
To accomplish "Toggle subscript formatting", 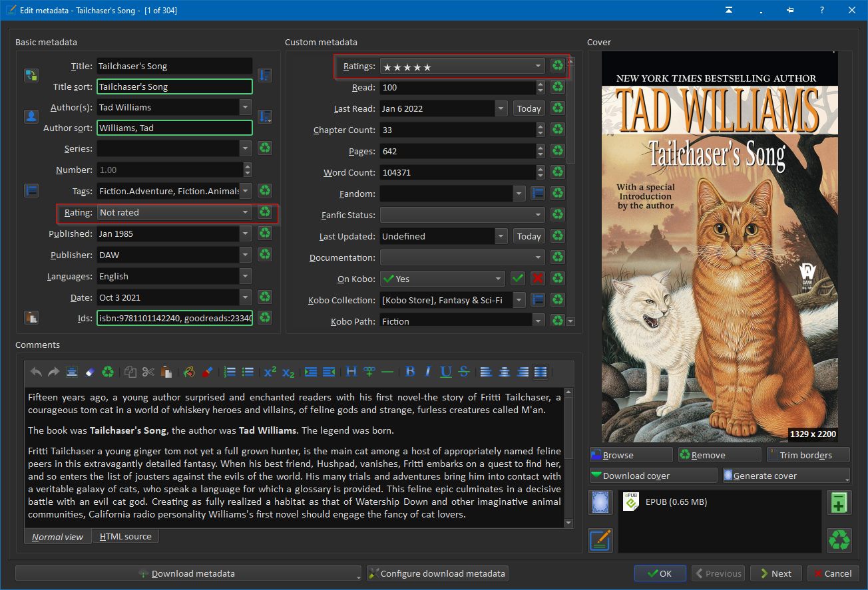I will tap(288, 372).
